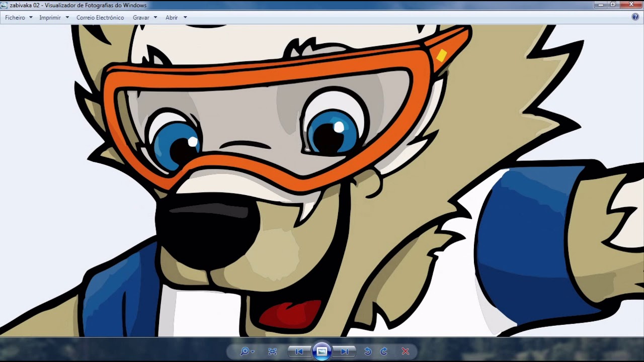Open the Imprimir menu

click(x=50, y=18)
